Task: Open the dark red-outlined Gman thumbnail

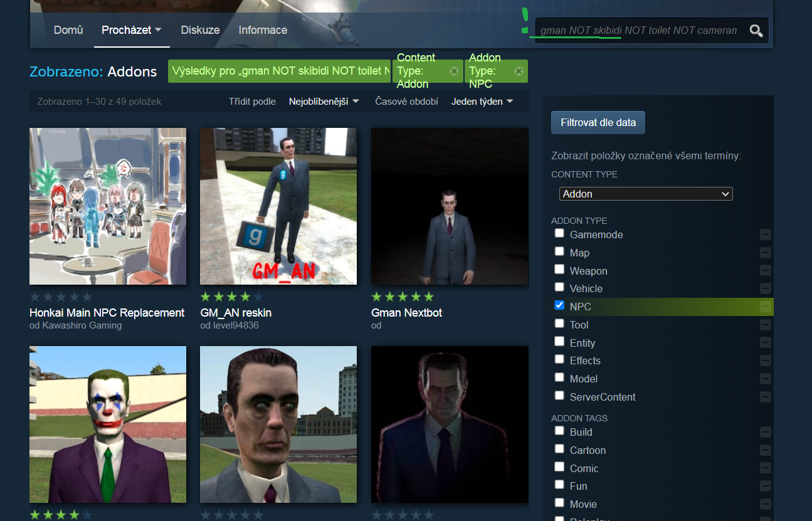Action: pos(450,424)
